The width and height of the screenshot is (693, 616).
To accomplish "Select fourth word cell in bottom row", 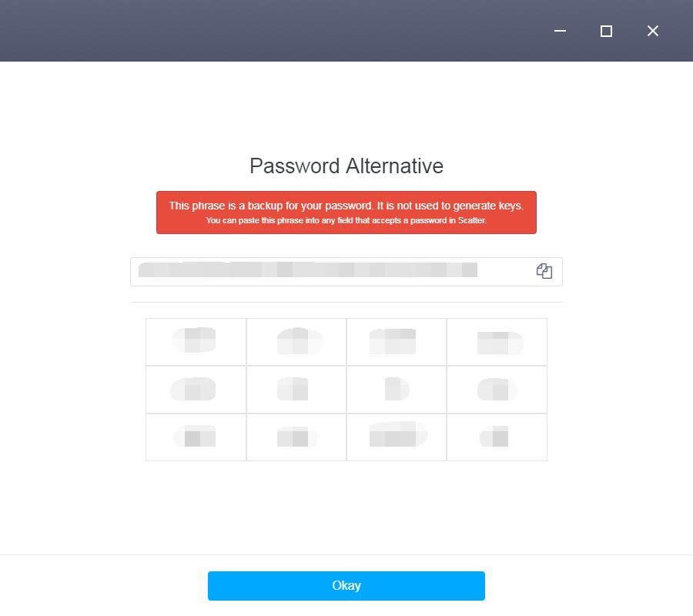I will tap(497, 437).
